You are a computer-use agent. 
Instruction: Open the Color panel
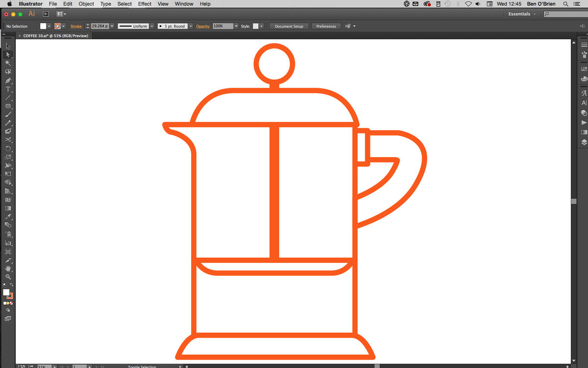(583, 78)
